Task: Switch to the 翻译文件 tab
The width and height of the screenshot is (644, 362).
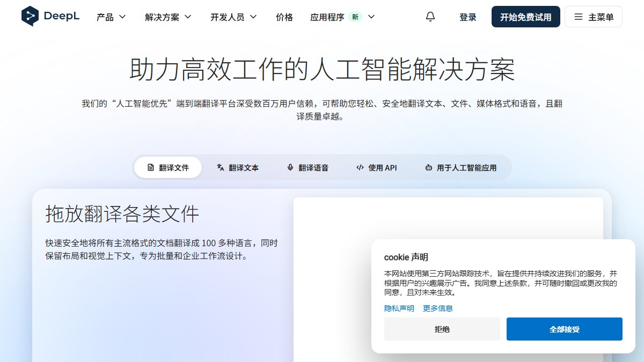Action: [168, 167]
